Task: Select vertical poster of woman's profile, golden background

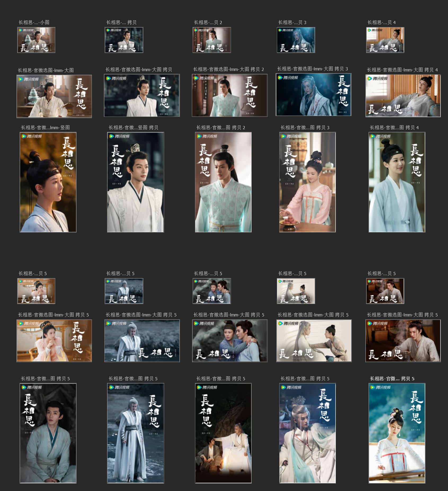Action: [48, 182]
